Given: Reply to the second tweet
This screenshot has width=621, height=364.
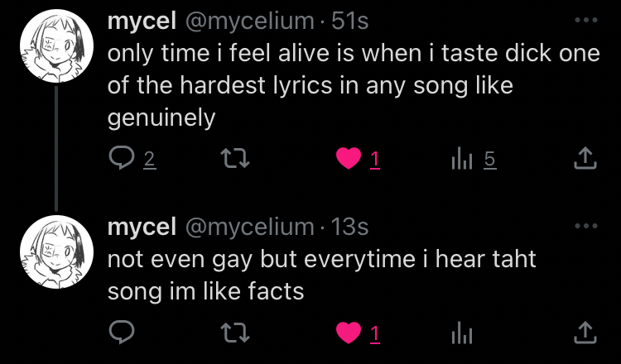Looking at the screenshot, I should (x=122, y=333).
